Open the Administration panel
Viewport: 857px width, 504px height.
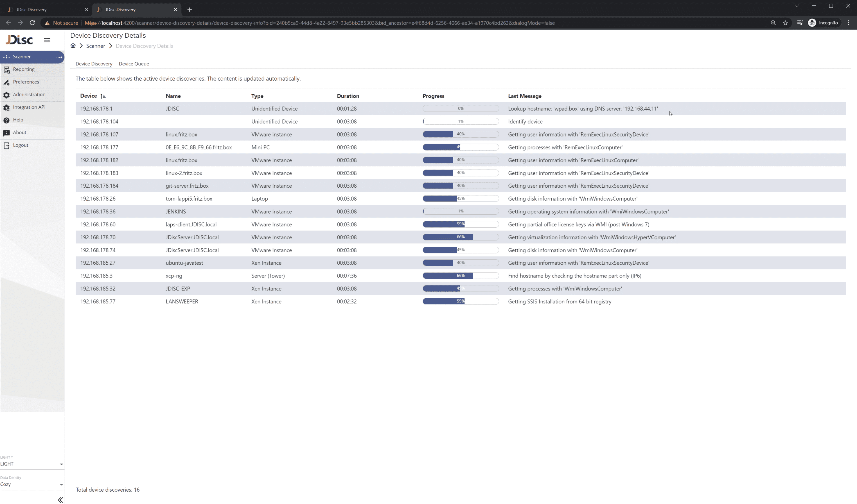29,94
